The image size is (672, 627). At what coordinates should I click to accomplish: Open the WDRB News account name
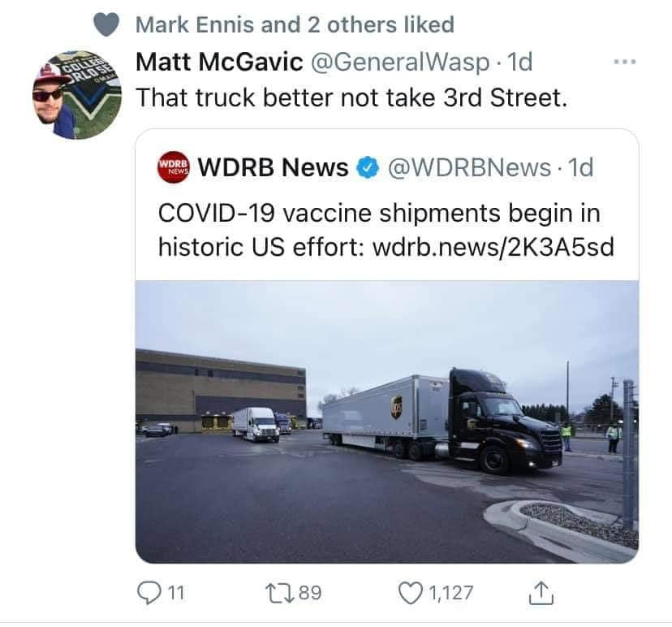pyautogui.click(x=273, y=166)
